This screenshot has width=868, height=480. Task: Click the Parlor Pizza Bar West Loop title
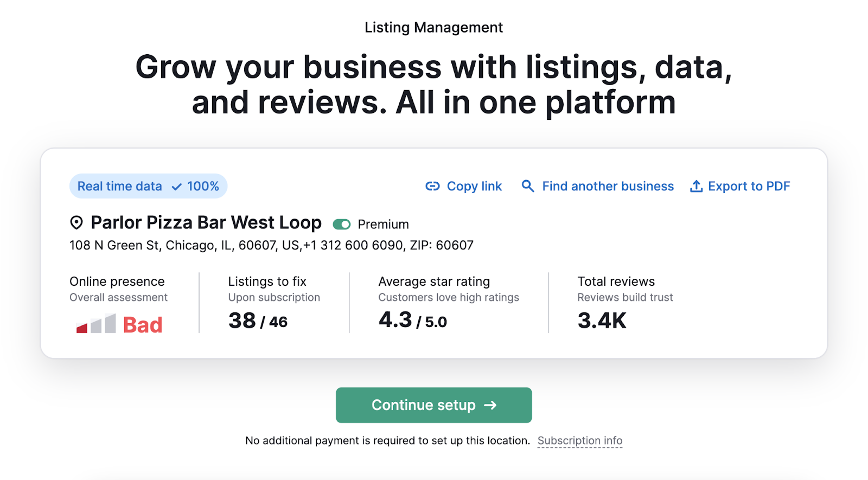pos(206,222)
